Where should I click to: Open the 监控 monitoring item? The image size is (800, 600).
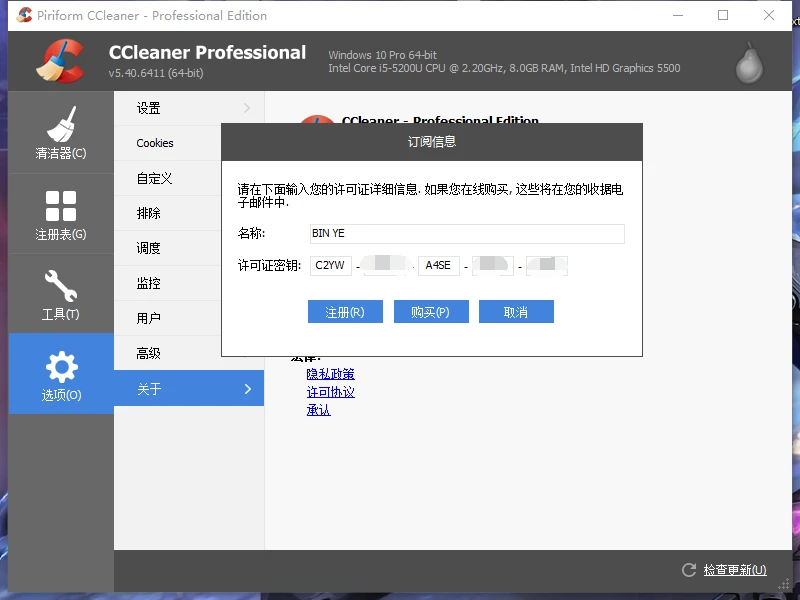coord(167,283)
